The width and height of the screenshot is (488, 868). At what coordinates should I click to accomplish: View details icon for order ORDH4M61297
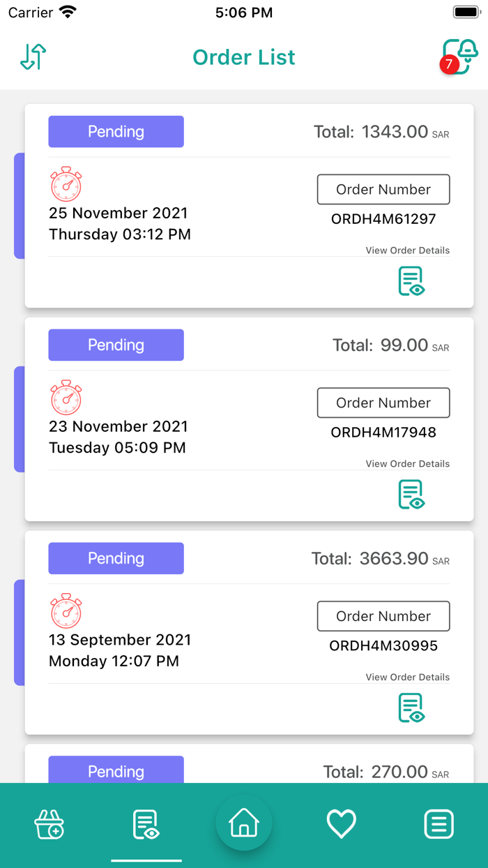click(x=411, y=281)
